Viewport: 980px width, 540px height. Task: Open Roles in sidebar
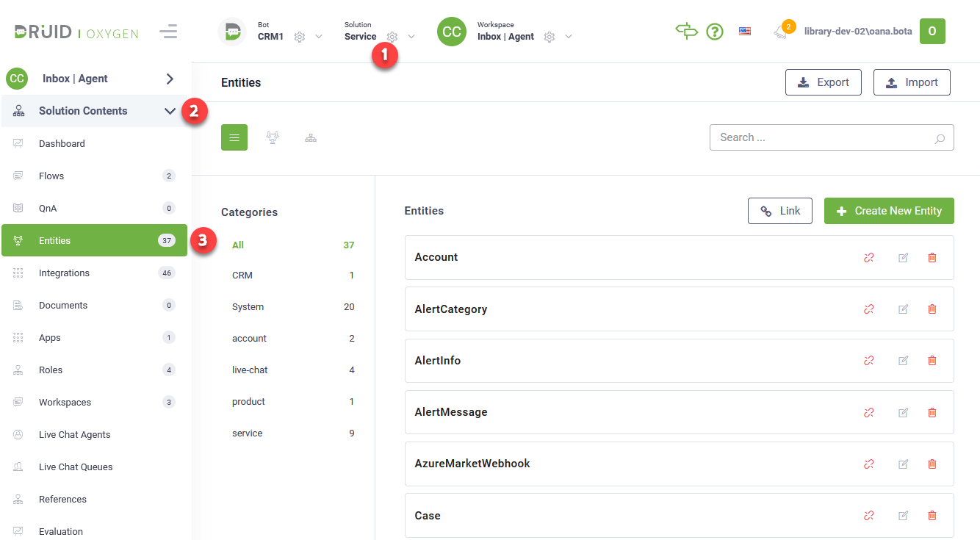(x=96, y=370)
